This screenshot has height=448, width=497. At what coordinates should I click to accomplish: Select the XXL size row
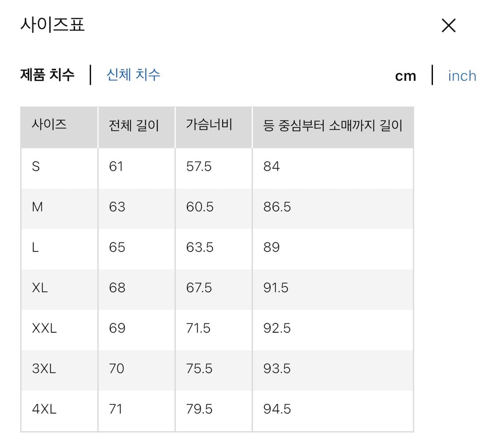pos(43,328)
